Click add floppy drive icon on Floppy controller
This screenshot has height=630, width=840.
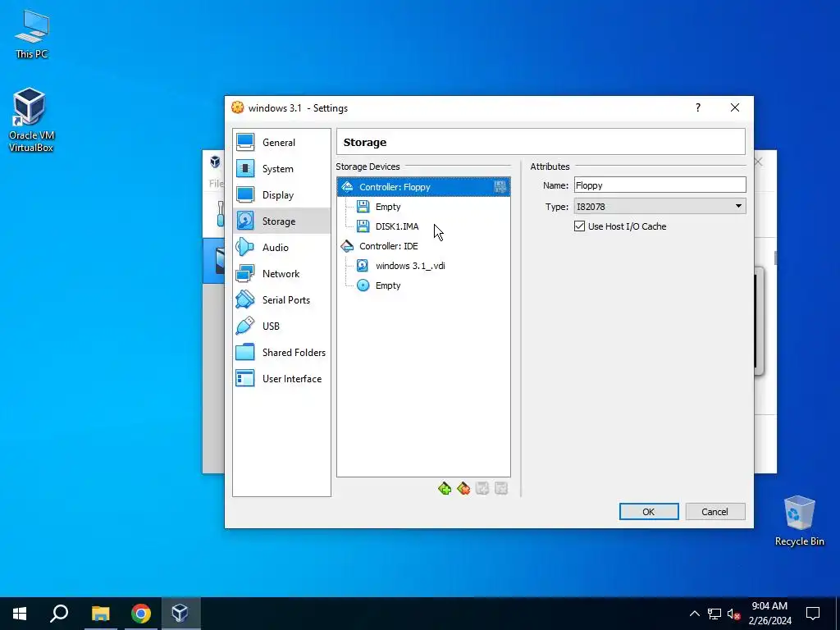pyautogui.click(x=500, y=187)
